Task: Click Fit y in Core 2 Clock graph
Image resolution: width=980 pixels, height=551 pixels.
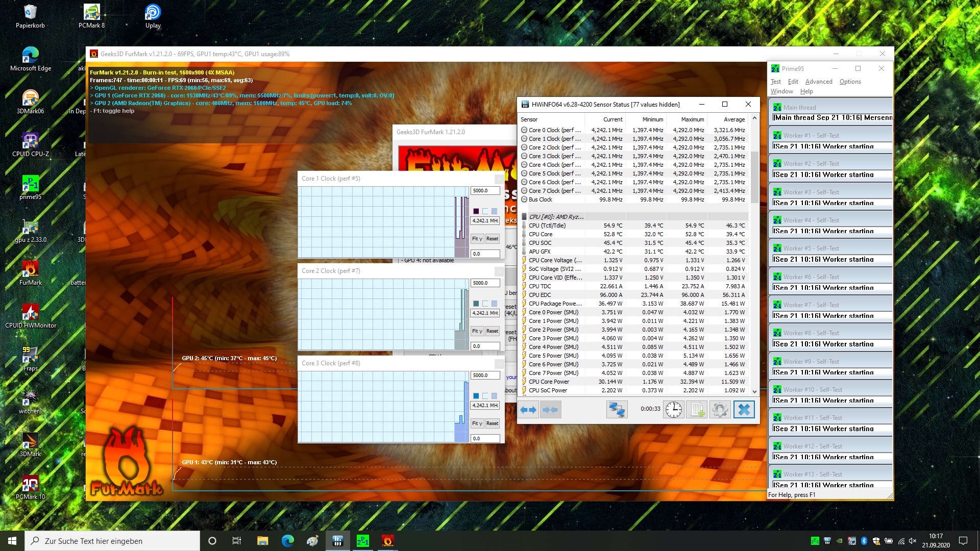Action: pos(477,331)
